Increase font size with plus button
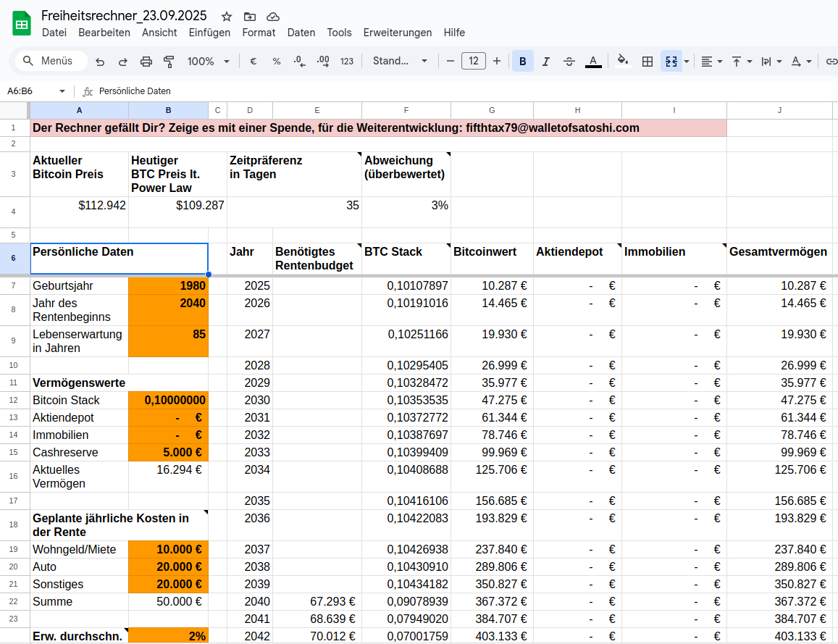This screenshot has width=838, height=644. click(497, 62)
